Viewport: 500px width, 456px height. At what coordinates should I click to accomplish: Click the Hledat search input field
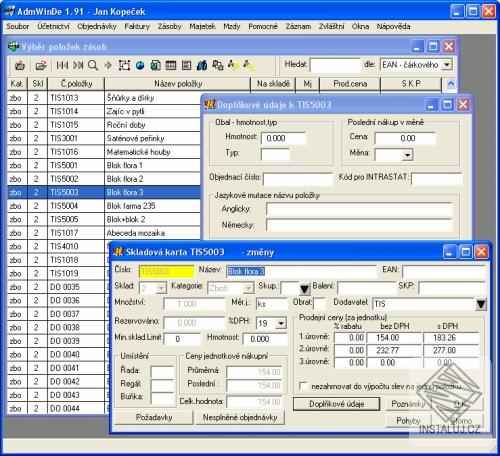pyautogui.click(x=335, y=65)
